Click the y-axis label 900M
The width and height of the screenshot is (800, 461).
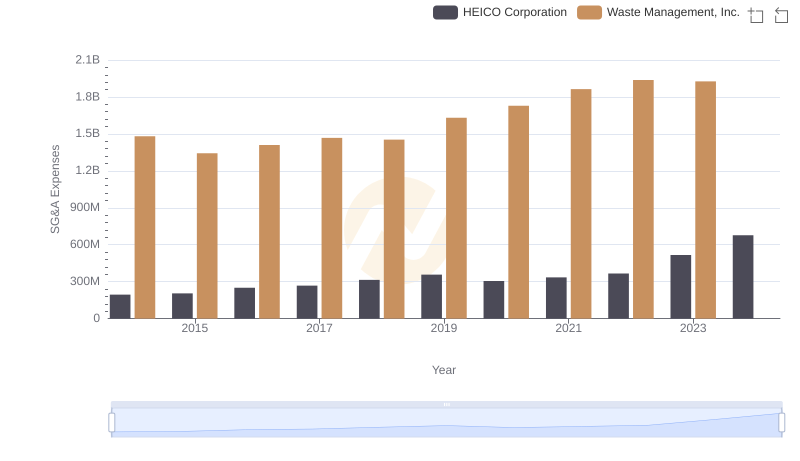pyautogui.click(x=85, y=208)
